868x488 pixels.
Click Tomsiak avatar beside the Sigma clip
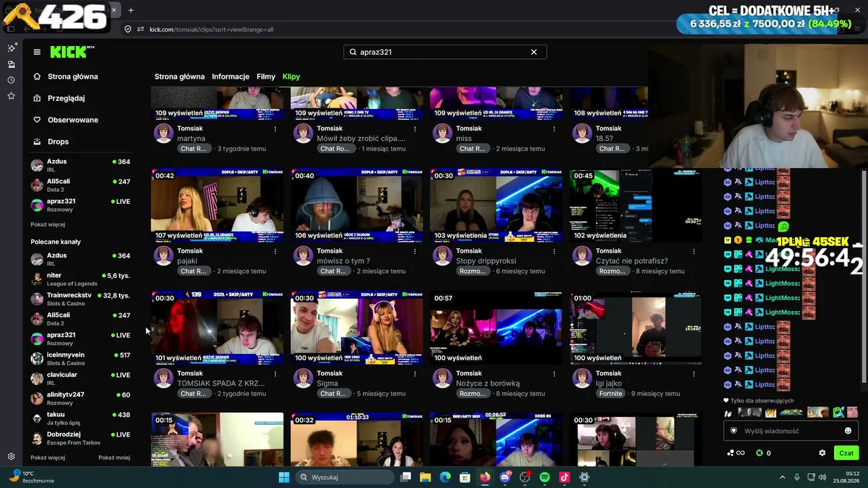(303, 378)
